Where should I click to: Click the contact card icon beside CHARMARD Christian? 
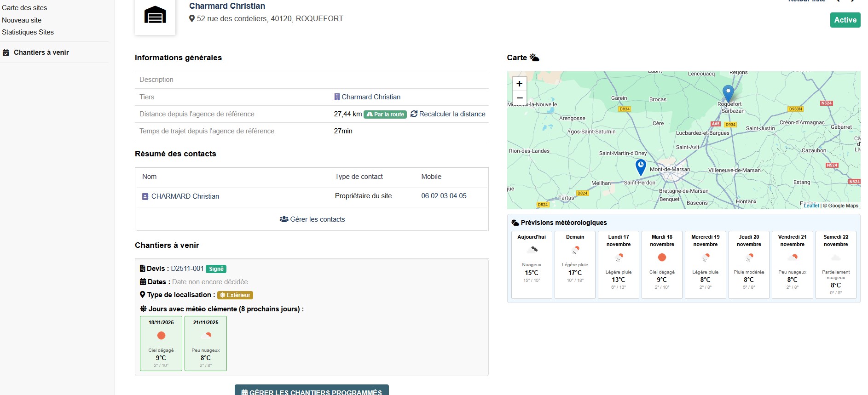(x=145, y=196)
